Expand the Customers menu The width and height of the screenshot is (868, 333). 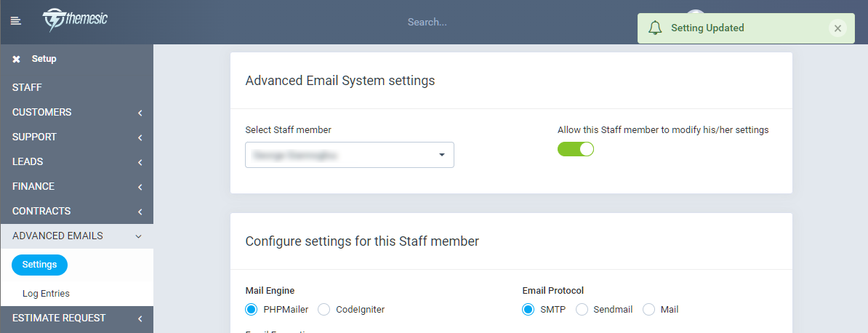click(76, 113)
